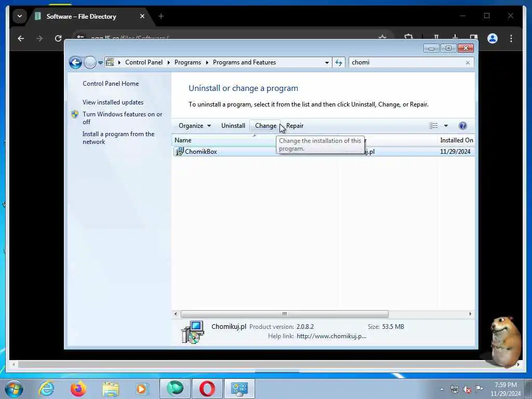This screenshot has width=532, height=399.
Task: Open the view options dropdown arrow
Action: tap(446, 126)
